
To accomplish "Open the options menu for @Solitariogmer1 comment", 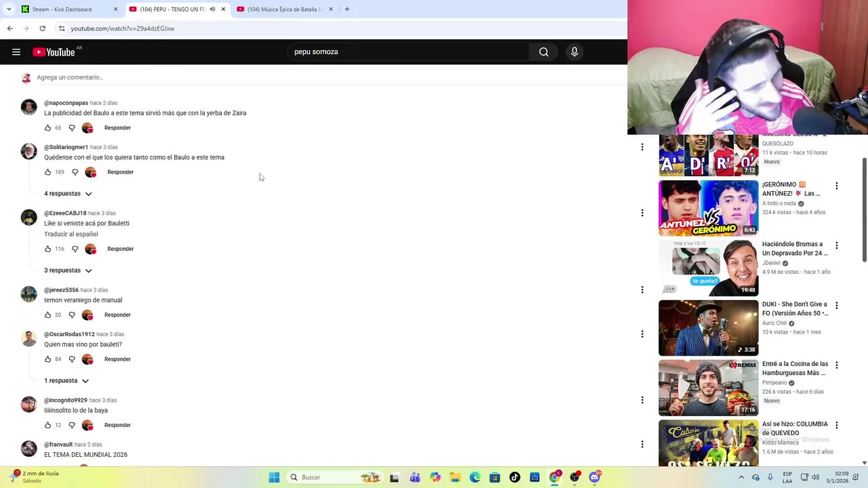I will pyautogui.click(x=642, y=147).
